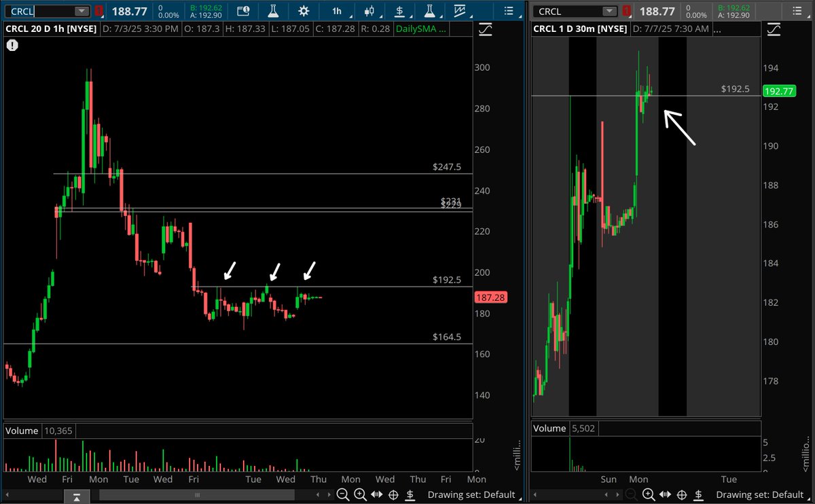The image size is (815, 504).
Task: Click the chart line study icon
Action: tap(460, 11)
